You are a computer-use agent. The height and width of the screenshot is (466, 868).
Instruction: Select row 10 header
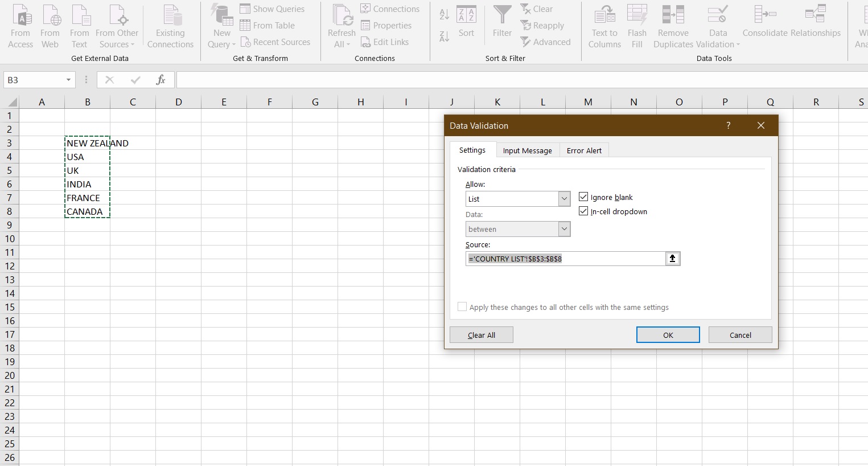coord(10,239)
